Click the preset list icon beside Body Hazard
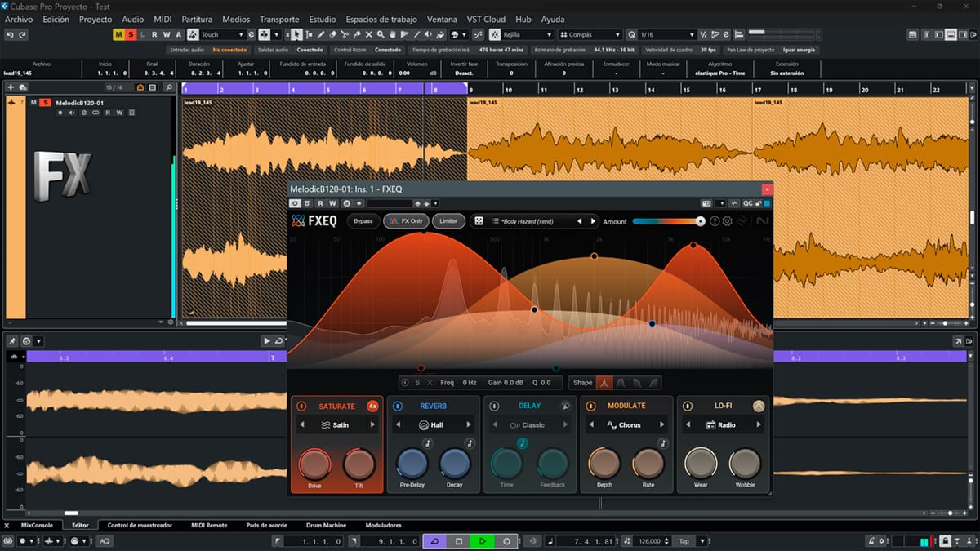980x551 pixels. pyautogui.click(x=495, y=221)
